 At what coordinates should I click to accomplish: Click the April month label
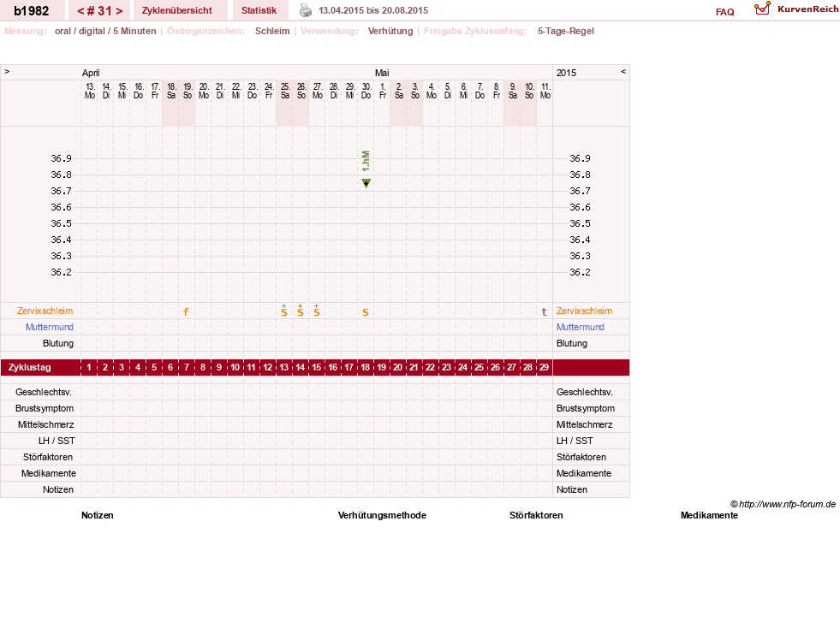pyautogui.click(x=91, y=73)
